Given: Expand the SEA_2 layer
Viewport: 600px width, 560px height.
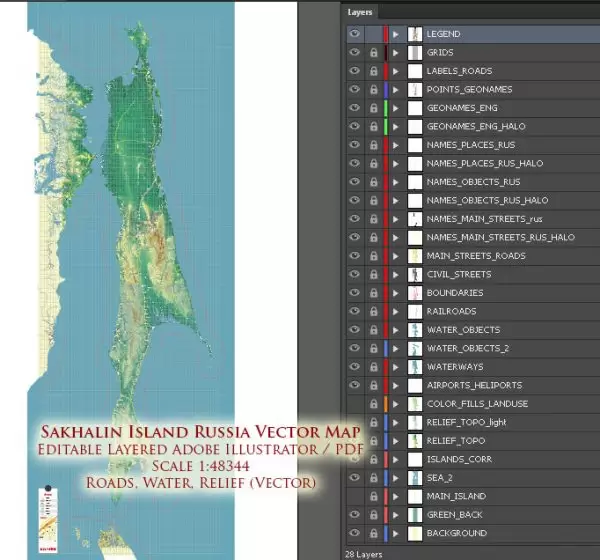Looking at the screenshot, I should click(396, 478).
